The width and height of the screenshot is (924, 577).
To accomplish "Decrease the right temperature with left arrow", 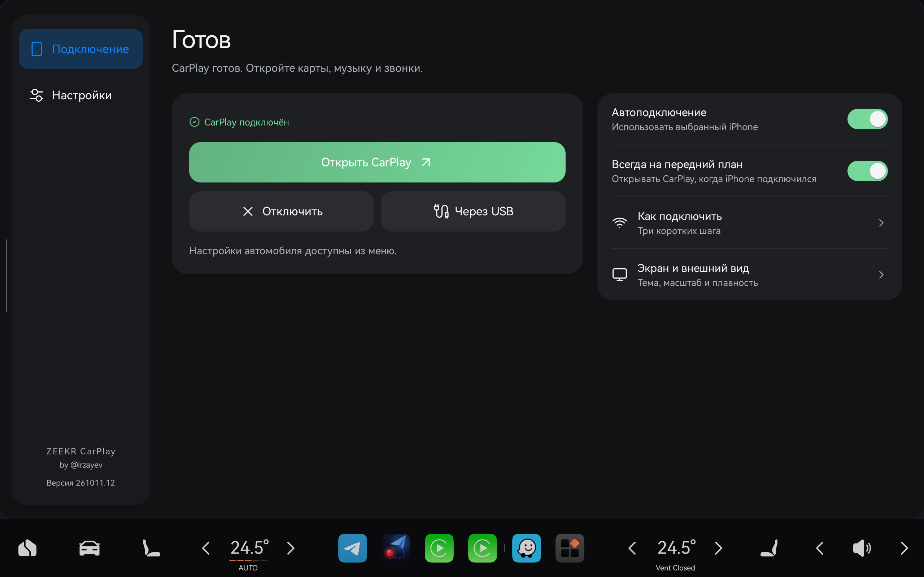I will coord(632,548).
